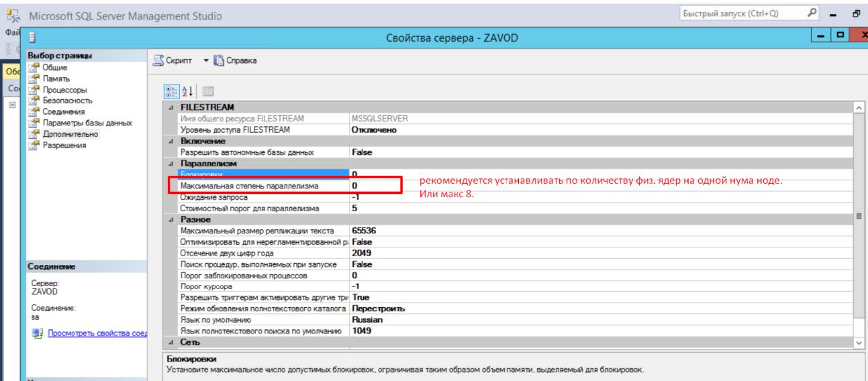868x381 pixels.
Task: Select the Разрешения page
Action: tap(64, 145)
